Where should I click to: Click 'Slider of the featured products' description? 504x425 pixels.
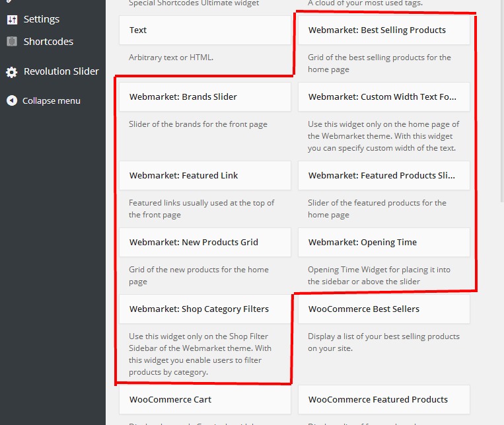[377, 209]
